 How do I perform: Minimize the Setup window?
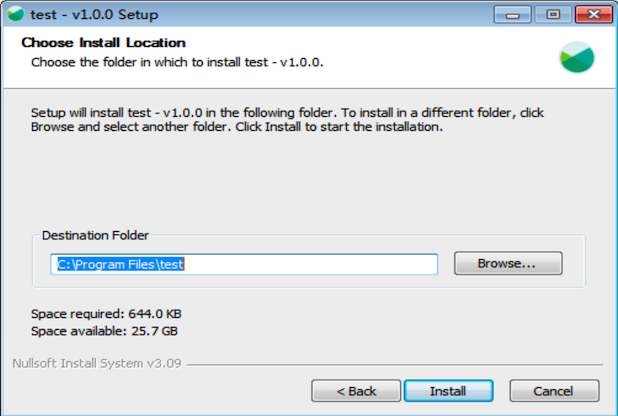(x=513, y=15)
